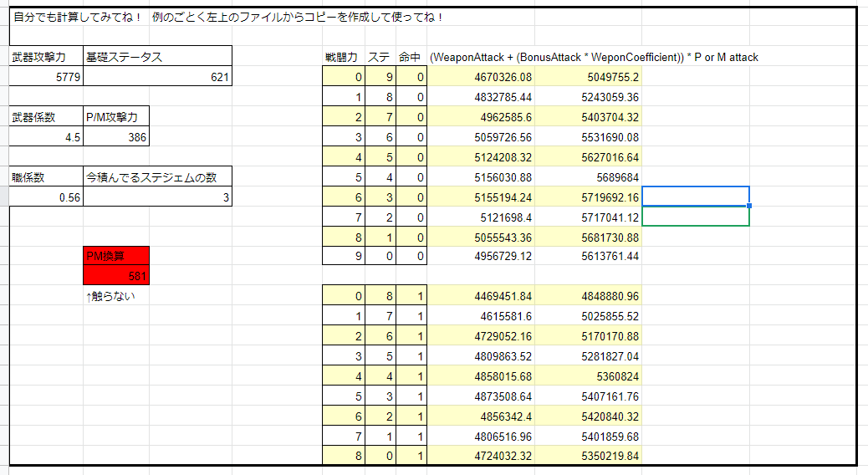Select cell with value 5531690.08
Viewport: 868px width, 475px height.
pos(588,137)
